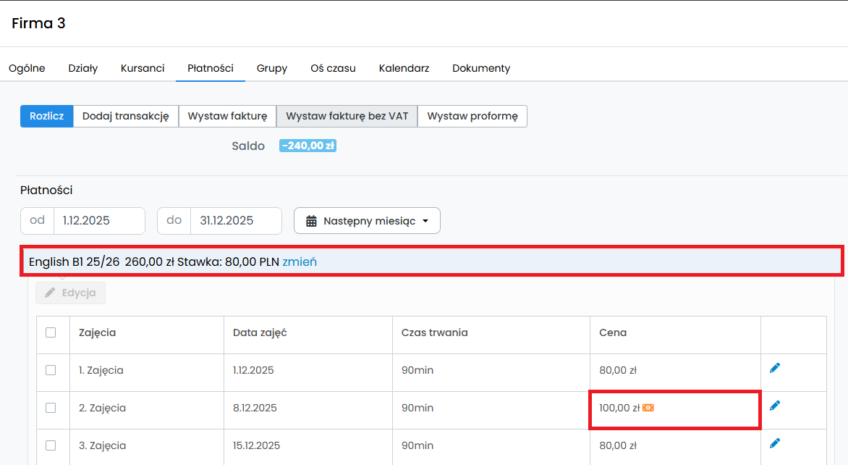Edit the 1. Zajęcia row pencil icon
848x465 pixels.
(x=775, y=368)
